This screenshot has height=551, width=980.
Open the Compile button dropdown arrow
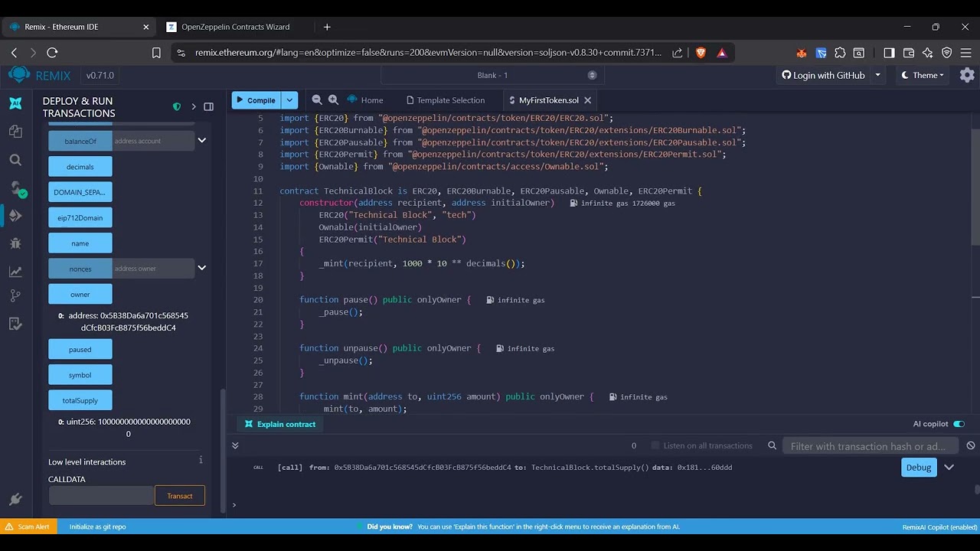(x=289, y=99)
